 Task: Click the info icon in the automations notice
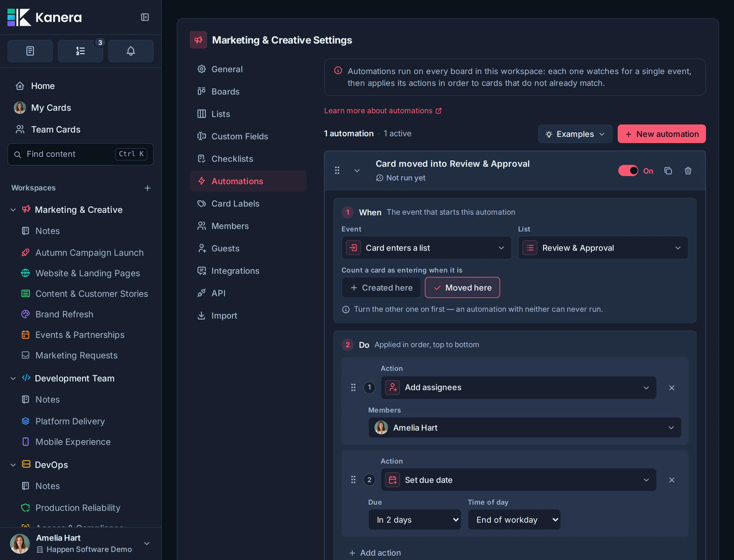coord(338,71)
